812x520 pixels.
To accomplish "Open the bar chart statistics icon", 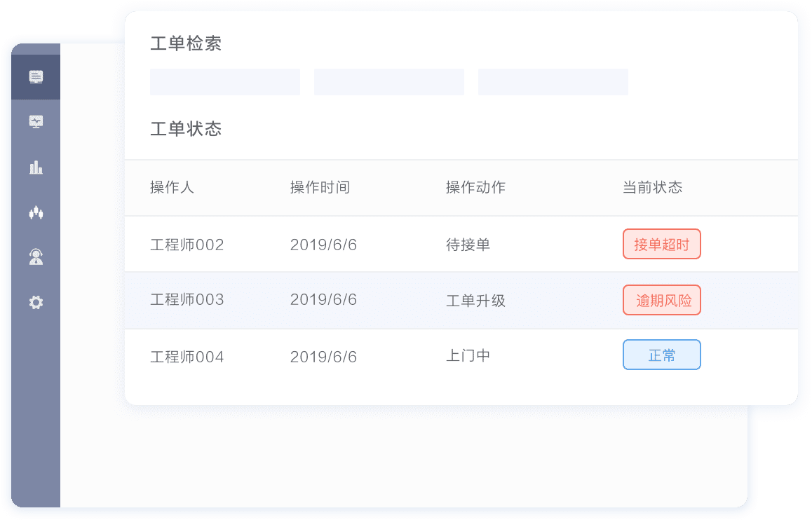I will coord(36,167).
